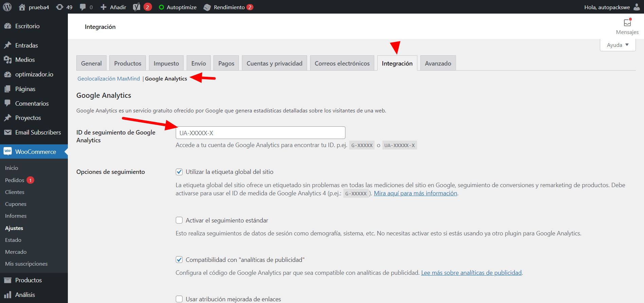Open WooCommerce Inicio submenu item
This screenshot has height=303, width=644.
(12, 168)
